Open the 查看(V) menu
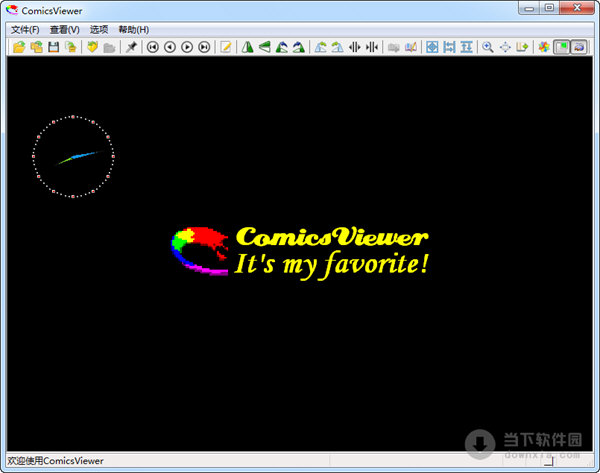The image size is (600, 473). 65,30
